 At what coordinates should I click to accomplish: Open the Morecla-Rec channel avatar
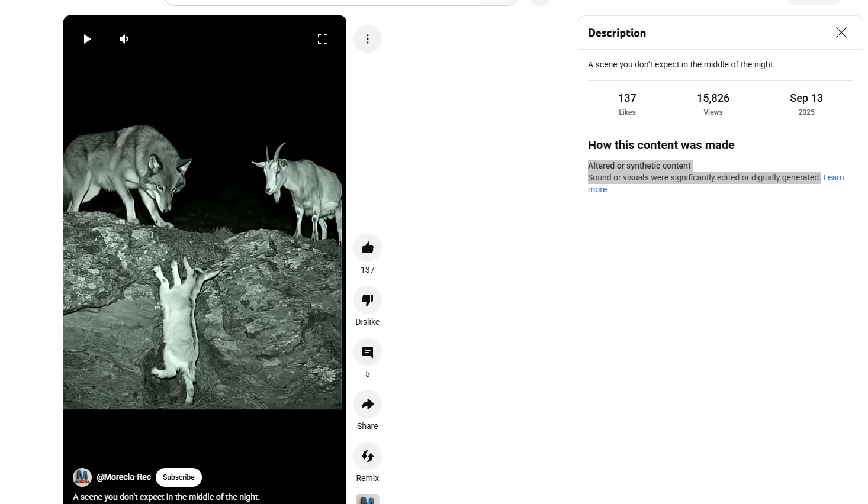82,477
